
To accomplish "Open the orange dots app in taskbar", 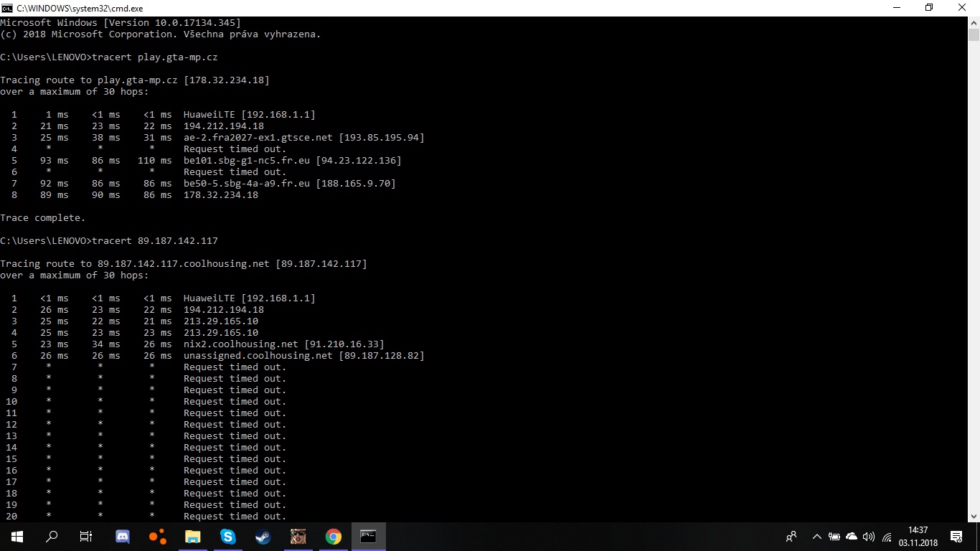I will pyautogui.click(x=158, y=537).
